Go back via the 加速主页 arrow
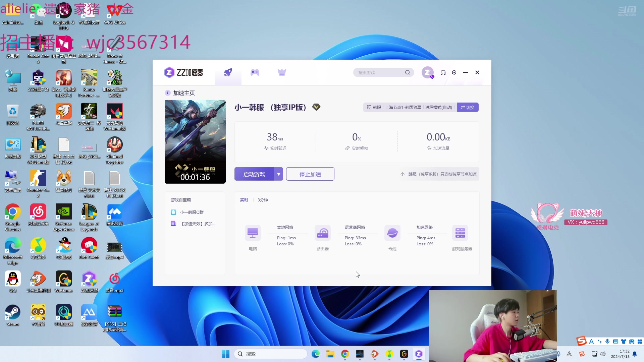Viewport: 644px width, 362px height. pyautogui.click(x=167, y=93)
